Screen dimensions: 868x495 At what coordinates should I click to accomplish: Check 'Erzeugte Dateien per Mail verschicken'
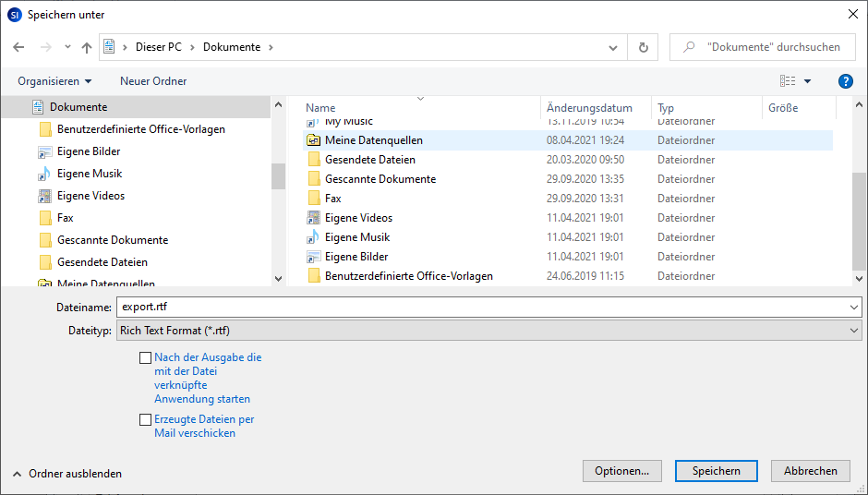[x=145, y=419]
